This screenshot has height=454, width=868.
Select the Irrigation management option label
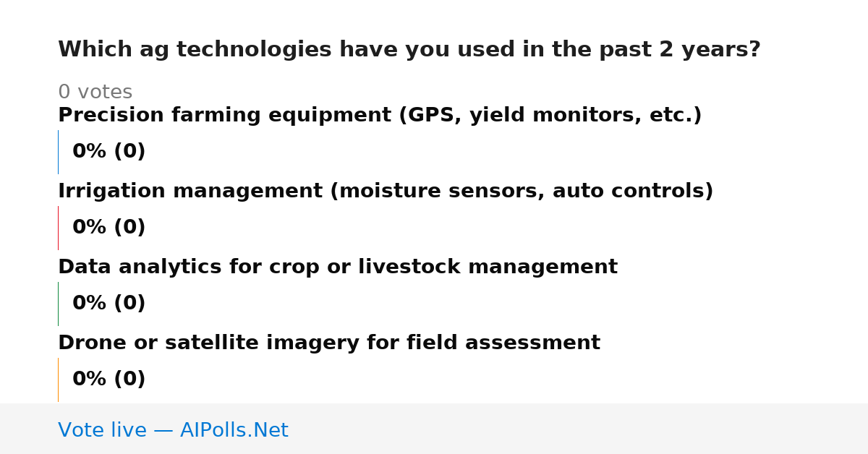point(386,192)
